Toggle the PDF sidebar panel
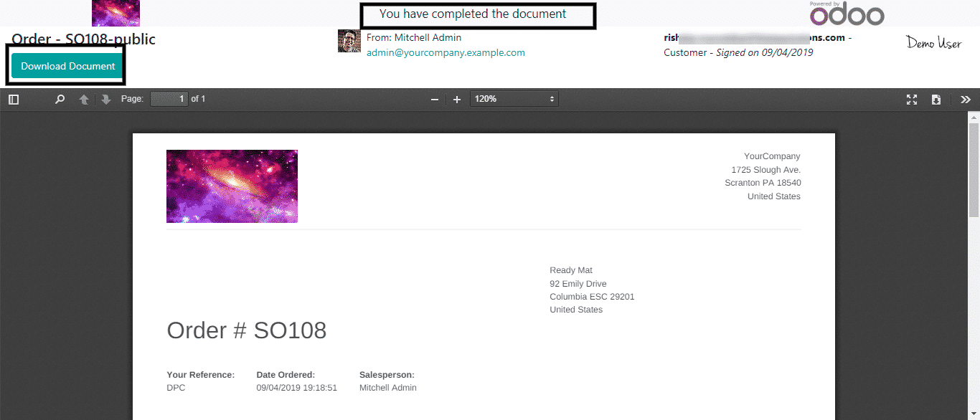This screenshot has height=420, width=980. click(x=14, y=100)
